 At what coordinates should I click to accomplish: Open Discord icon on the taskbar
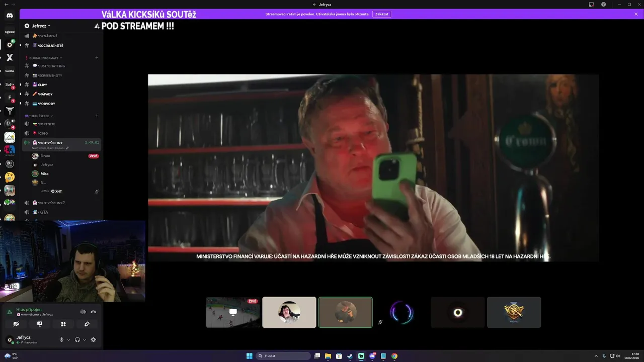372,356
